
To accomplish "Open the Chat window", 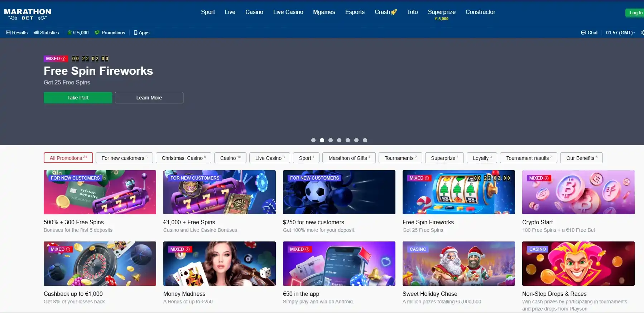I will coord(589,33).
